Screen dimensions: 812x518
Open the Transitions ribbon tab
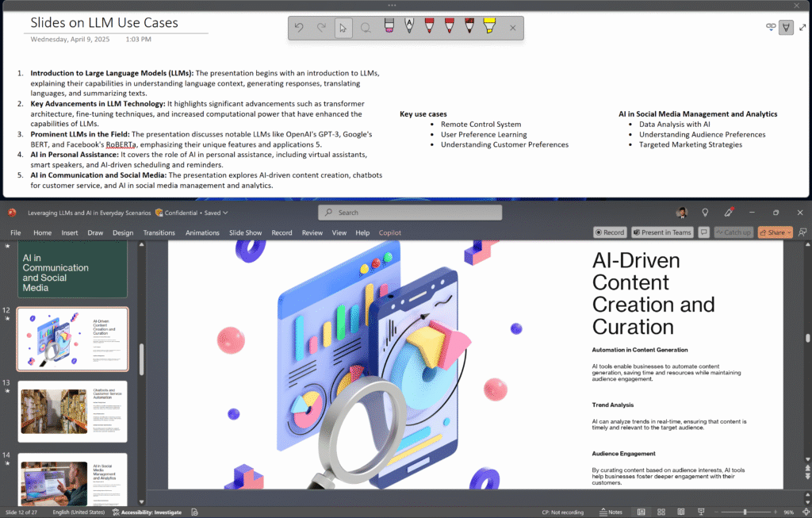[x=159, y=232]
